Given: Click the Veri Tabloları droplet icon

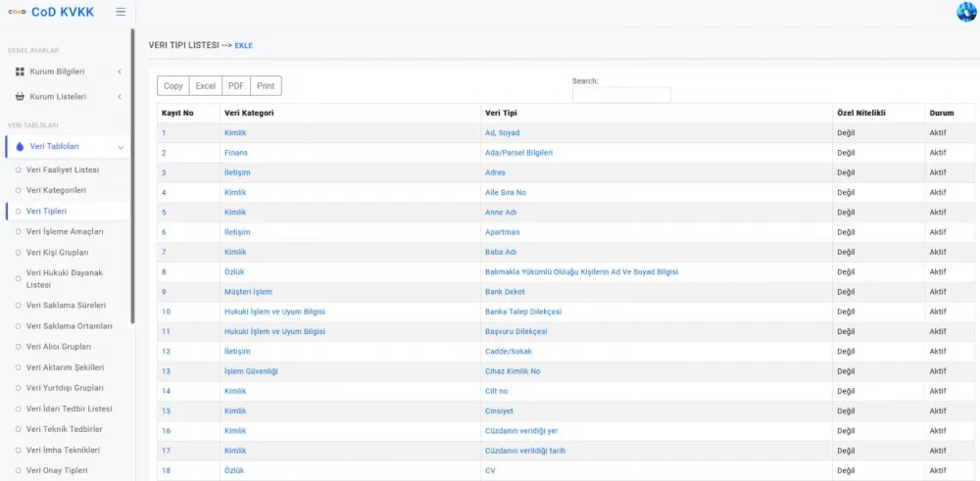Looking at the screenshot, I should (20, 147).
